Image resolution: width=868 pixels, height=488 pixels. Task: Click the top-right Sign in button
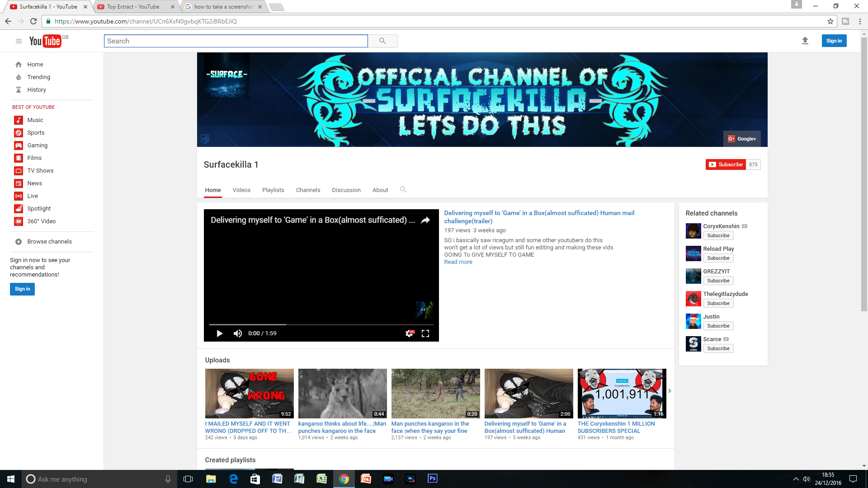point(834,41)
